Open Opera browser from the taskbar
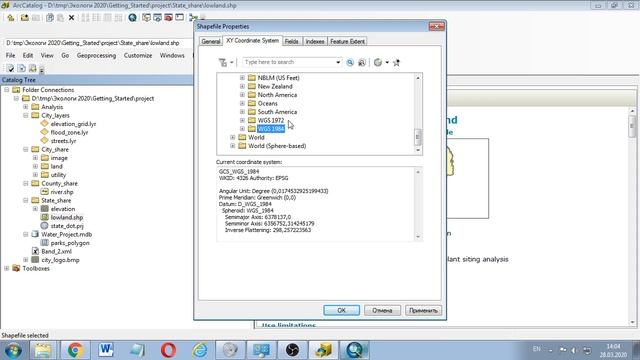The image size is (640, 360). coord(168,350)
